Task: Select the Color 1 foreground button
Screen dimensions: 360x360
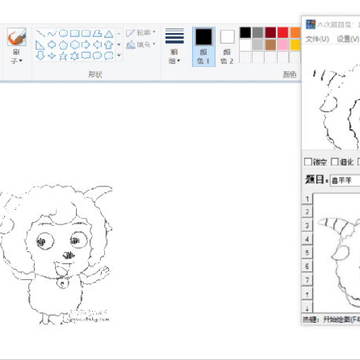Action: click(204, 46)
